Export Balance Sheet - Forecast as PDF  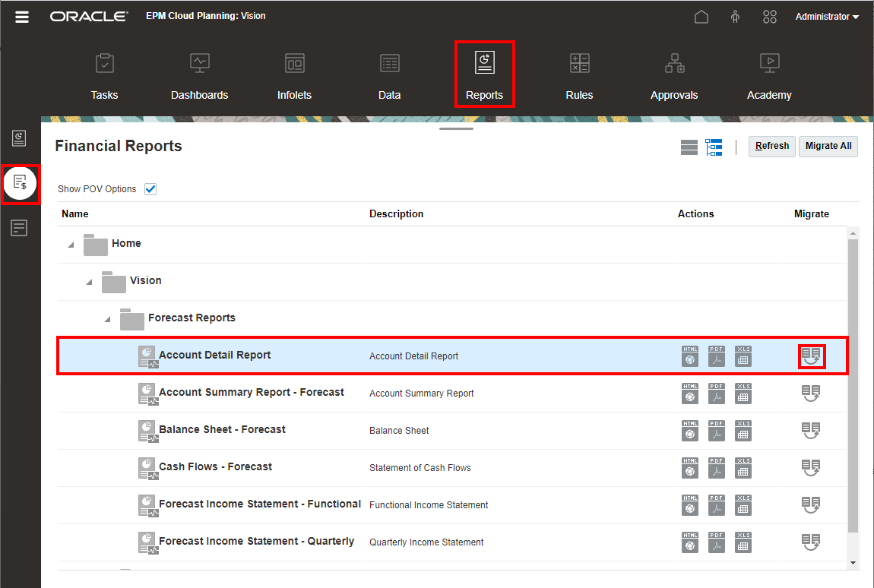[x=717, y=430]
